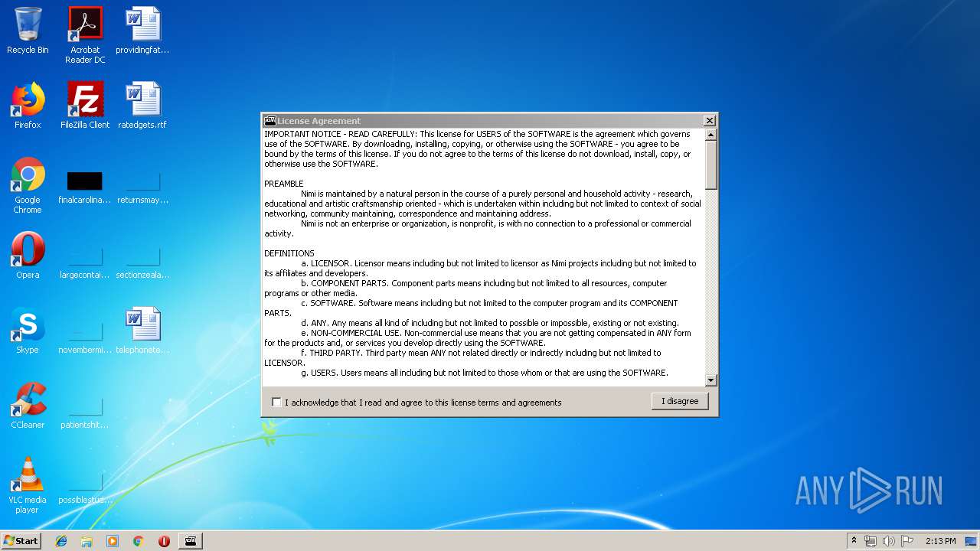Open Windows Media Player taskbar icon

tap(113, 541)
